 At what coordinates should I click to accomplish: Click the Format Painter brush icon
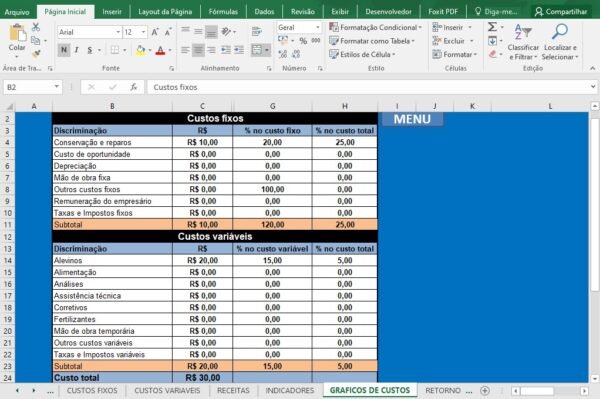pos(36,54)
